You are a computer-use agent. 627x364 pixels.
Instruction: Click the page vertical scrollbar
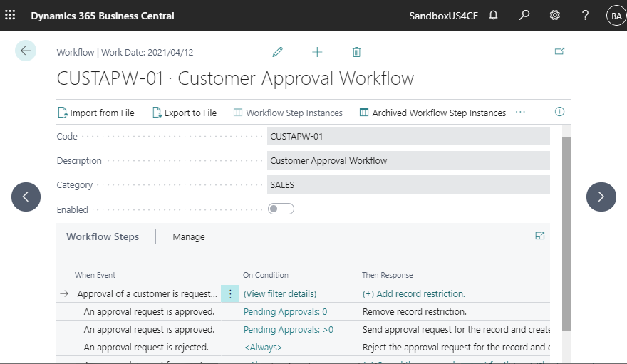(566, 234)
